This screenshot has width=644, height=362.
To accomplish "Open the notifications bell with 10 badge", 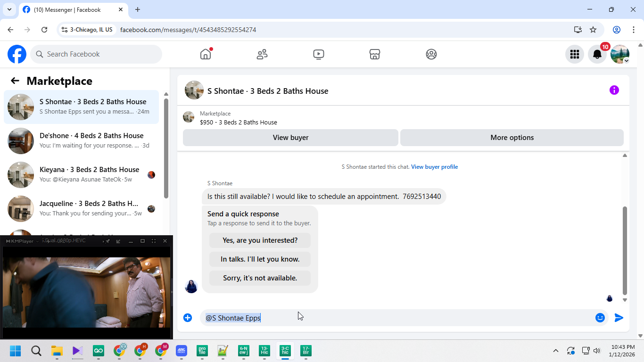I will click(597, 54).
